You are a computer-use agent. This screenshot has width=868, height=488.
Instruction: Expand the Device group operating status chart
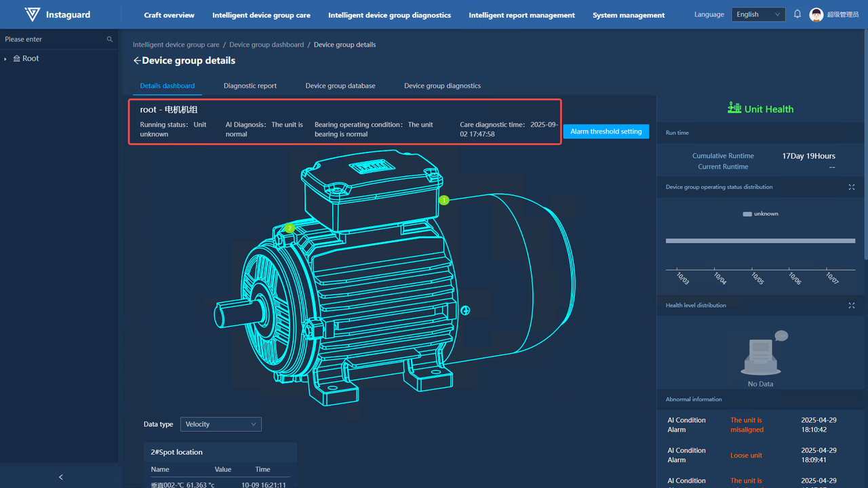point(852,187)
